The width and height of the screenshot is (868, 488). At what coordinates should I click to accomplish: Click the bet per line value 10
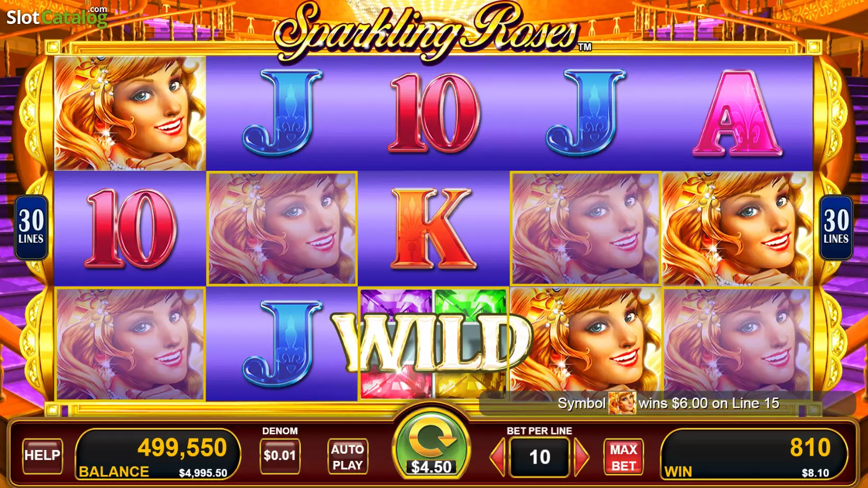[x=540, y=457]
